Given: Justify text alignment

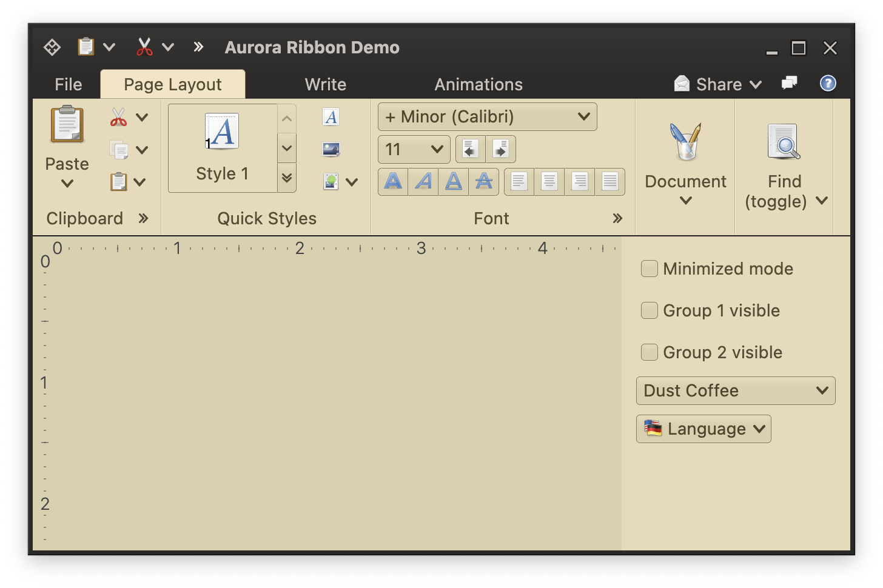Looking at the screenshot, I should coord(610,181).
